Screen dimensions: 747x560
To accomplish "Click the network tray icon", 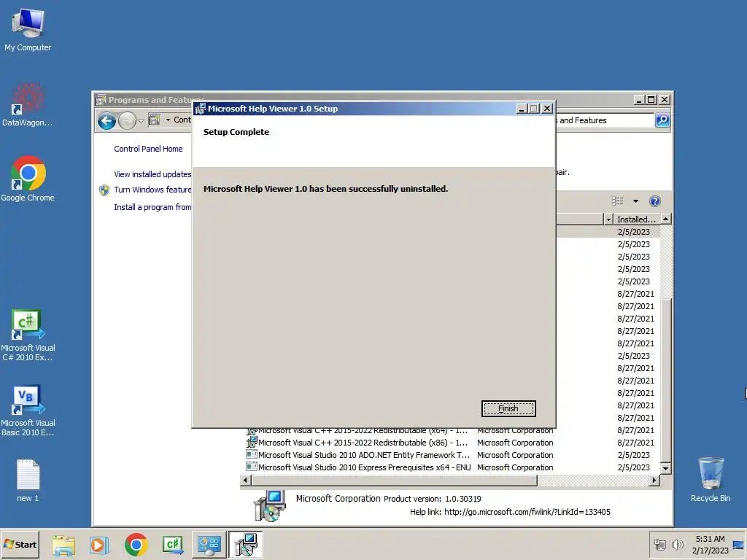I will point(659,544).
